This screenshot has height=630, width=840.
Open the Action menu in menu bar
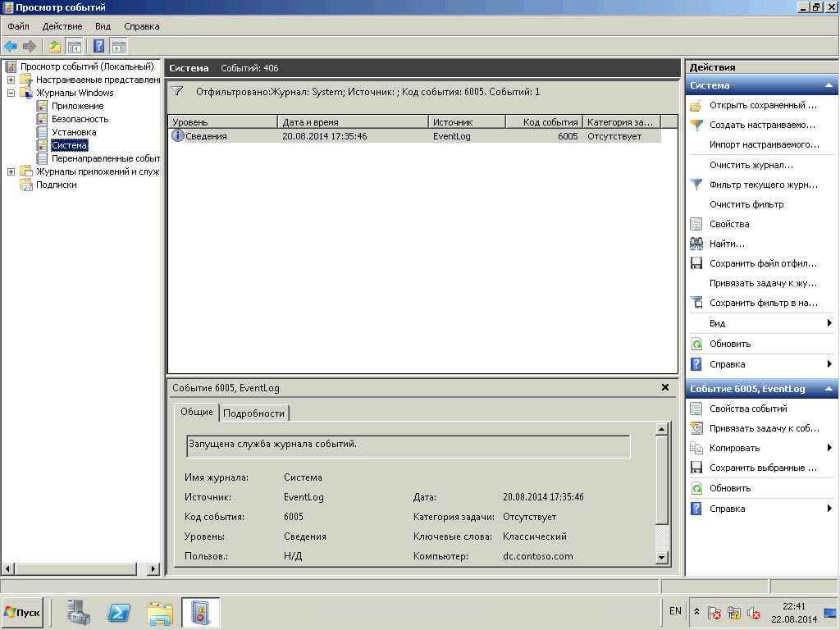coord(62,26)
